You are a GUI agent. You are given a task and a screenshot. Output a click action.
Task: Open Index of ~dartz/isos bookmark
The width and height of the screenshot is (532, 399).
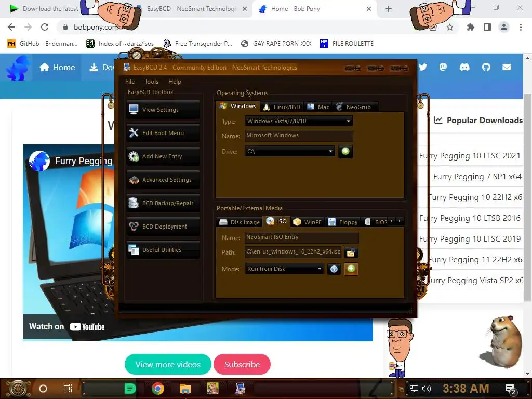coord(120,44)
